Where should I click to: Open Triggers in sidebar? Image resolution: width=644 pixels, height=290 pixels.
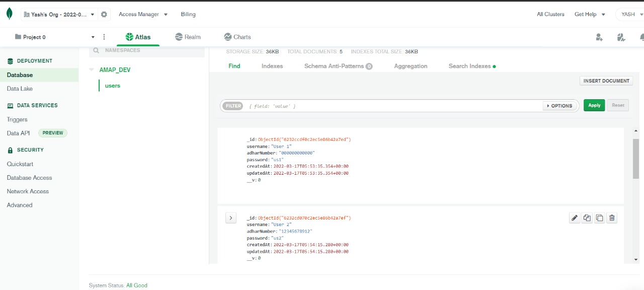(x=17, y=120)
